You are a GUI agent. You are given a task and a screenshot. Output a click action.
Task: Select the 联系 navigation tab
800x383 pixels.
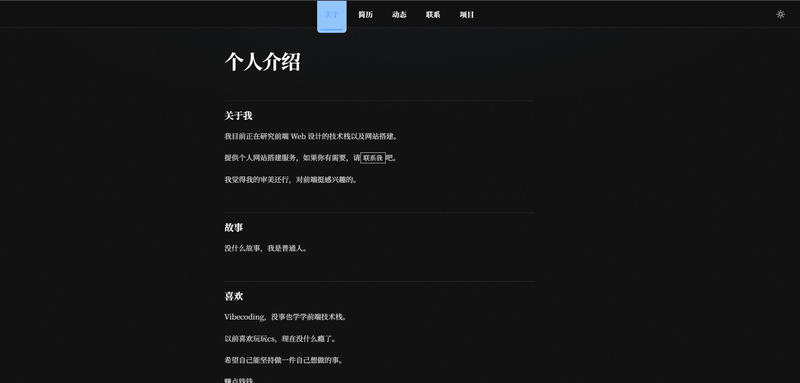(x=433, y=15)
